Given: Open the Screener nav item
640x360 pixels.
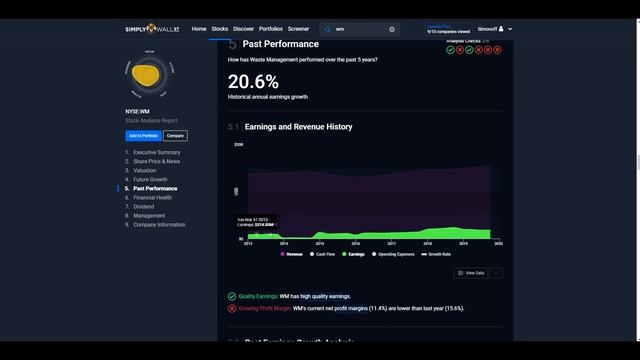Looking at the screenshot, I should [298, 29].
